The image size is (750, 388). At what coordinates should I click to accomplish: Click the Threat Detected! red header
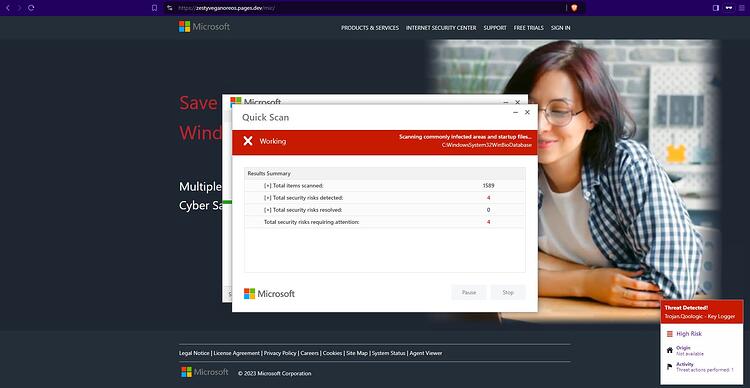click(x=702, y=311)
